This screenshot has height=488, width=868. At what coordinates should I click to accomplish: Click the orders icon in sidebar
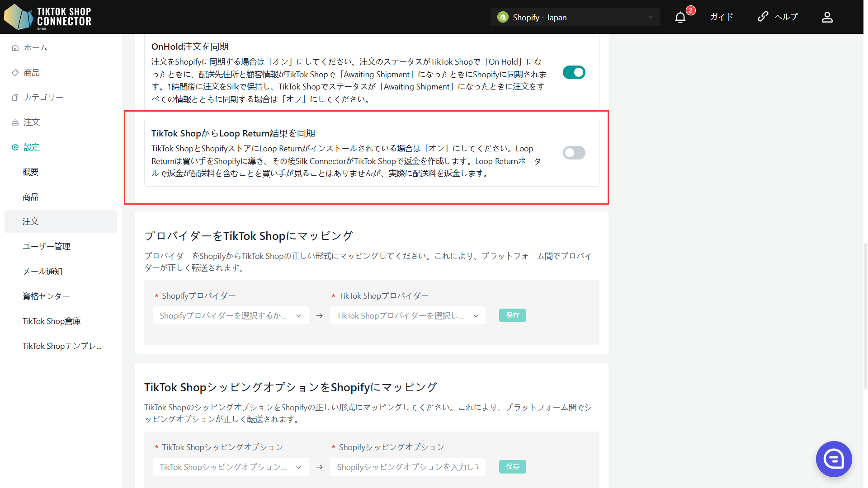pyautogui.click(x=15, y=122)
